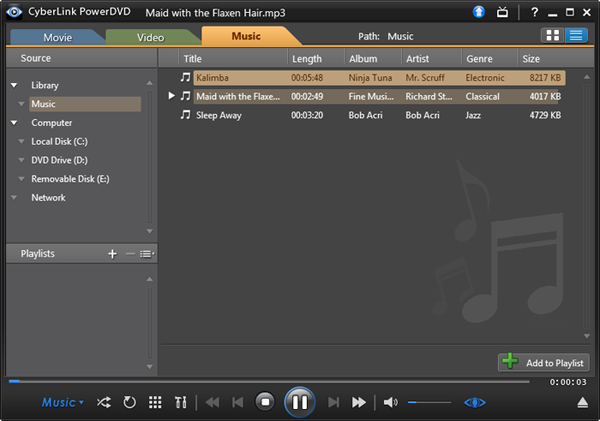Open the Movie tab
Image resolution: width=600 pixels, height=421 pixels.
57,37
